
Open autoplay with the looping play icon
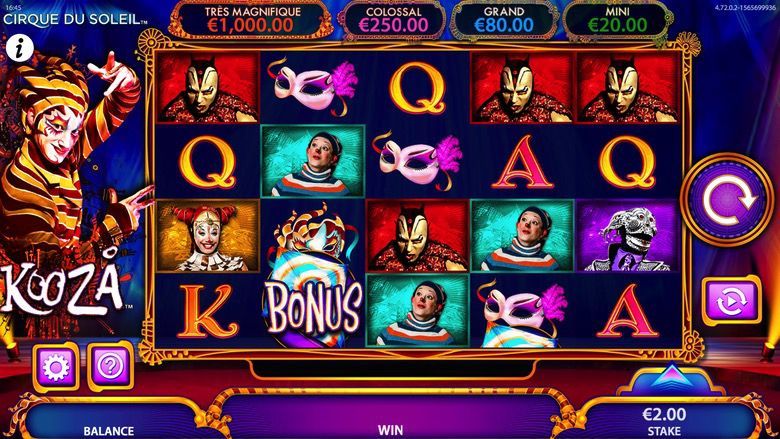[x=732, y=300]
